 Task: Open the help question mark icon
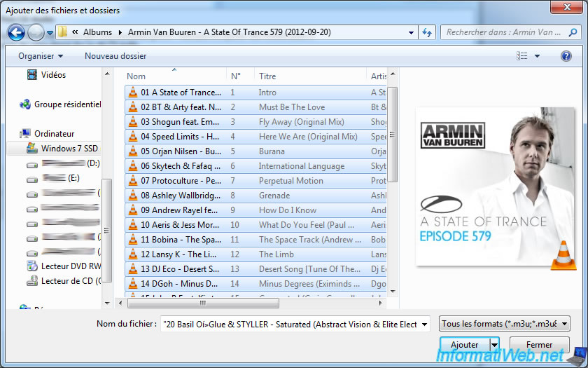pos(566,55)
